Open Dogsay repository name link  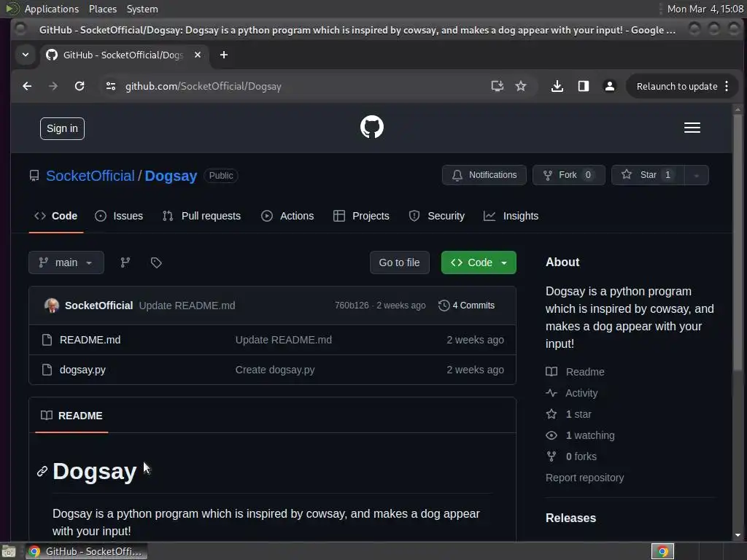click(171, 176)
